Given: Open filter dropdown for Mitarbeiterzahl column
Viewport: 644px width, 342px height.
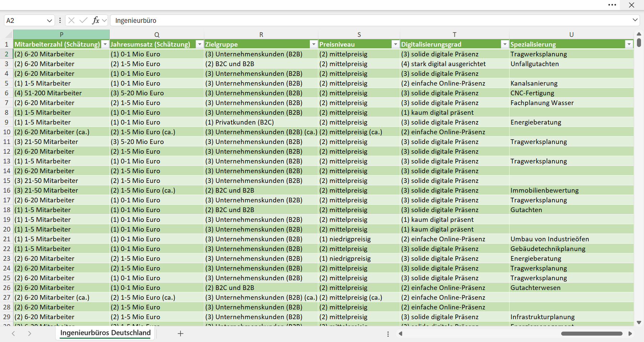Looking at the screenshot, I should coord(105,44).
